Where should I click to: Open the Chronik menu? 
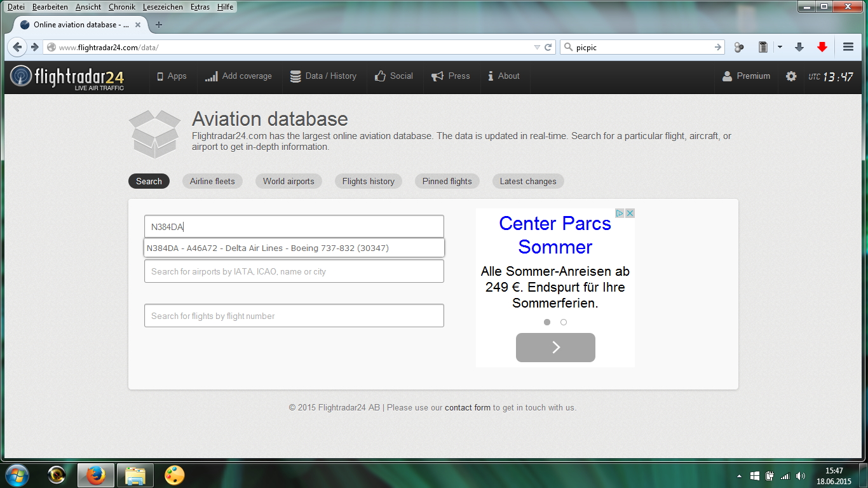121,7
